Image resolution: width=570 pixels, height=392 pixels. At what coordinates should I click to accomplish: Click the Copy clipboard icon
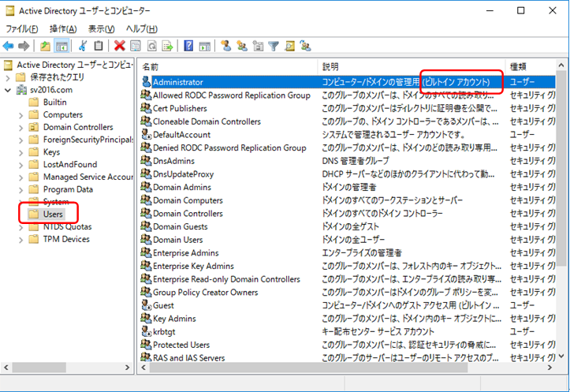point(99,47)
